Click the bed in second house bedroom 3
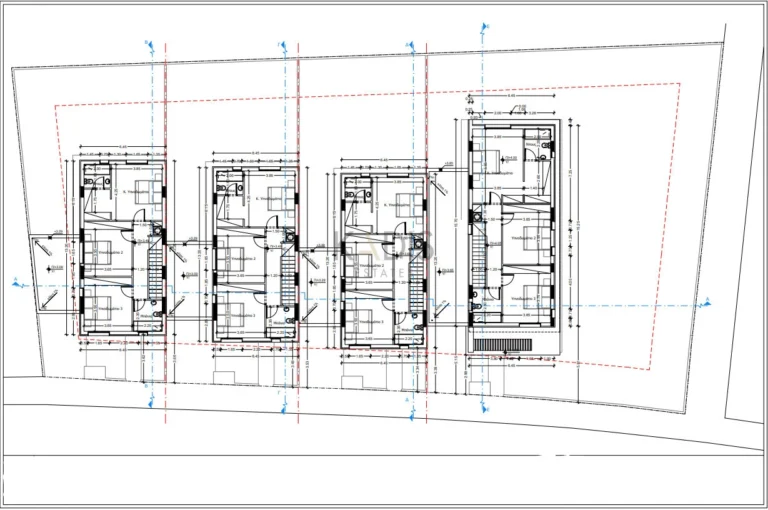Viewport: 768px width, 510px height. pos(228,315)
